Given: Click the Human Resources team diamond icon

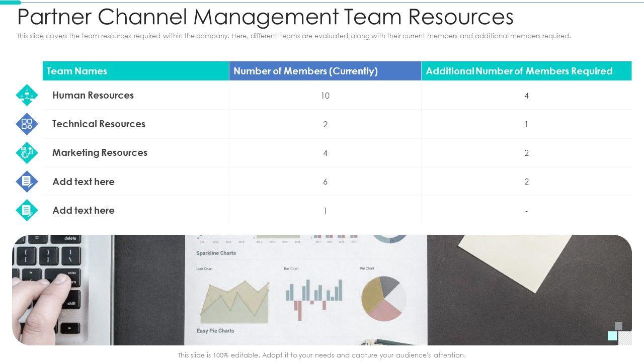Looking at the screenshot, I should click(x=27, y=95).
